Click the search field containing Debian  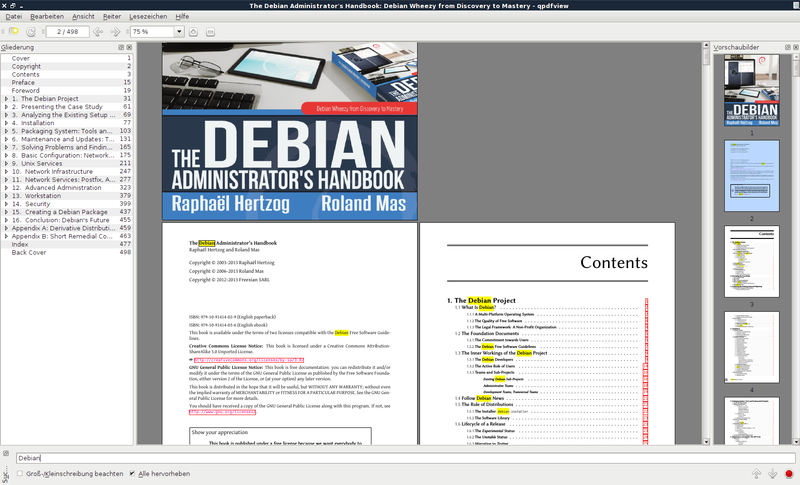tap(406, 458)
